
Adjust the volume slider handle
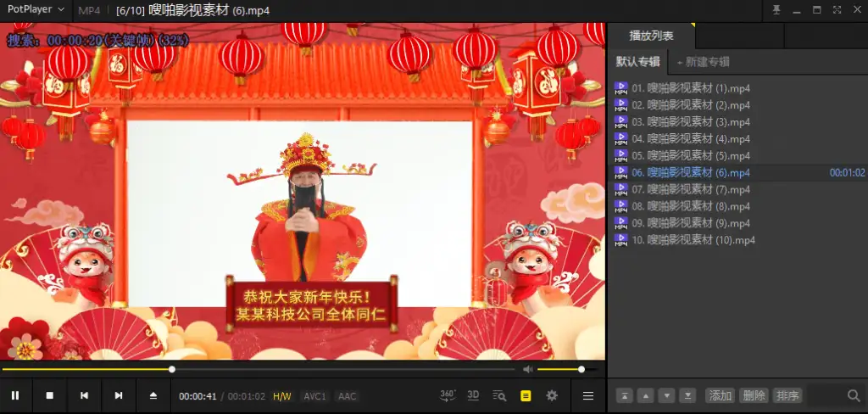click(x=581, y=369)
